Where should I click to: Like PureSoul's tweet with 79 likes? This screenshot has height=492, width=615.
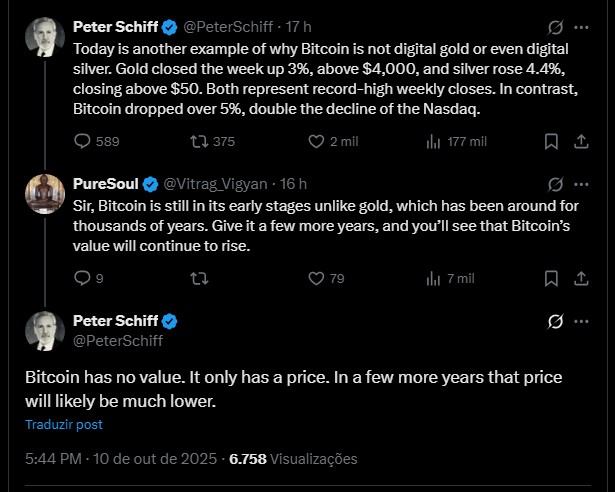pyautogui.click(x=316, y=279)
